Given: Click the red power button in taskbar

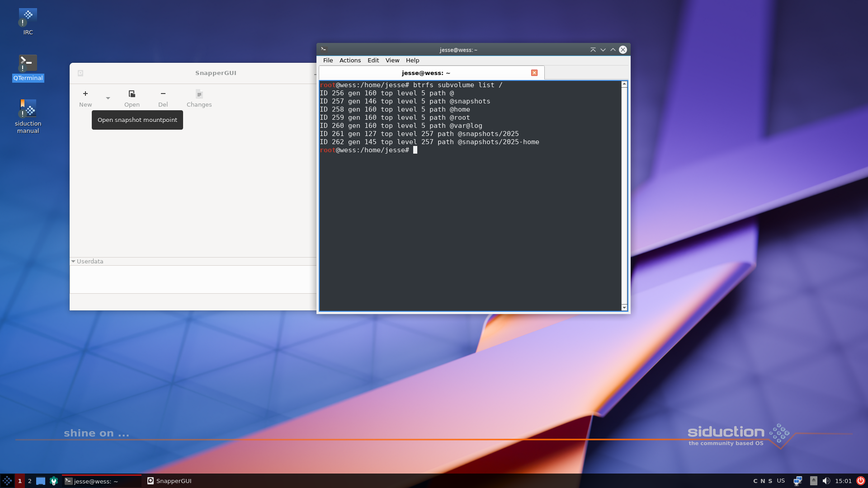Looking at the screenshot, I should point(861,481).
